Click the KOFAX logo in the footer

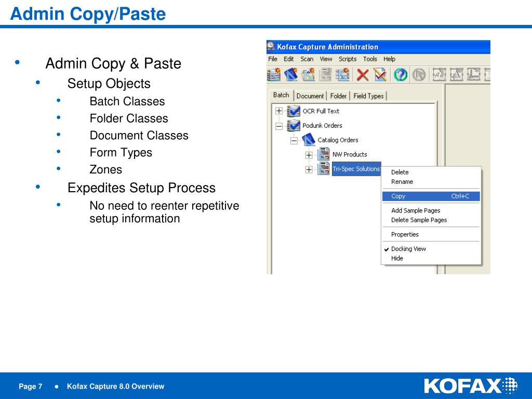[x=470, y=386]
